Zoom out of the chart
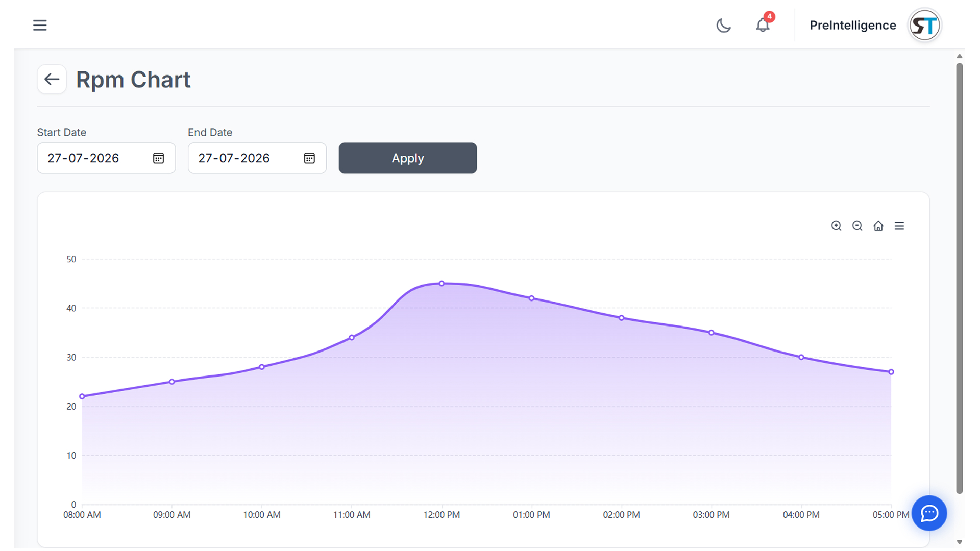 click(x=857, y=226)
